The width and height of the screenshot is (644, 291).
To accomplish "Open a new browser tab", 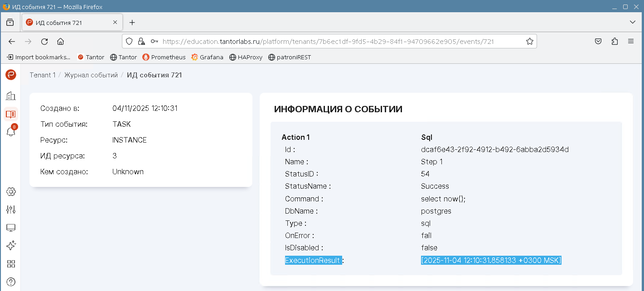I will click(132, 22).
